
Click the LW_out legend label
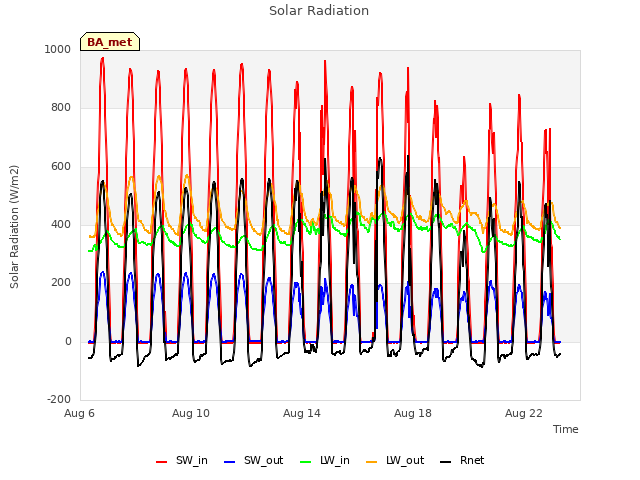click(405, 460)
